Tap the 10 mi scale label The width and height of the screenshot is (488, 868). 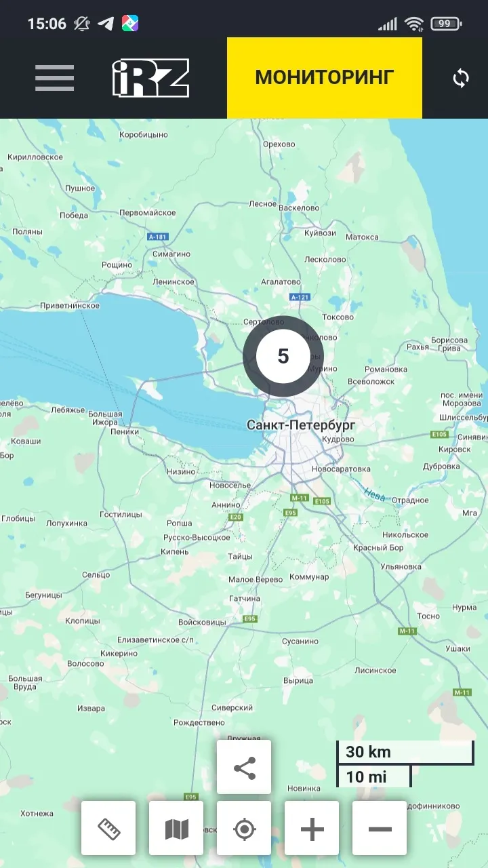374,776
